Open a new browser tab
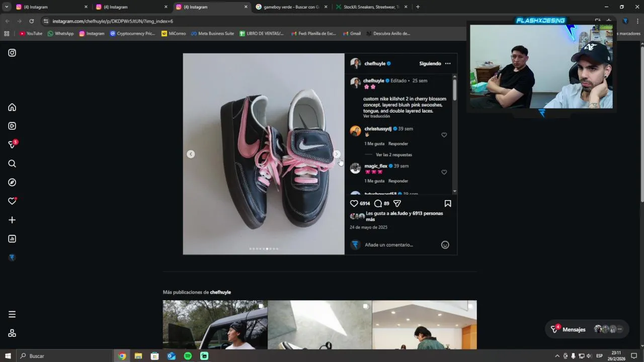The width and height of the screenshot is (644, 362). coord(418,7)
